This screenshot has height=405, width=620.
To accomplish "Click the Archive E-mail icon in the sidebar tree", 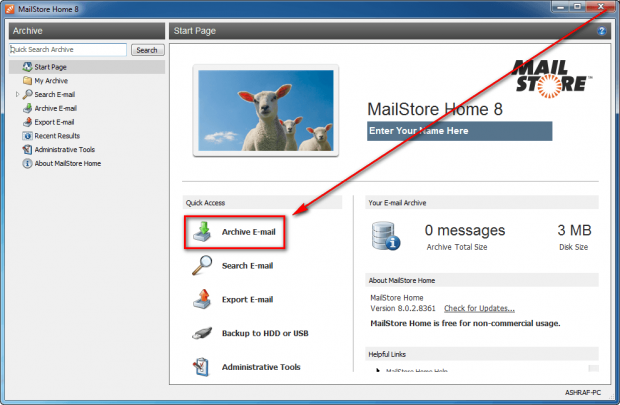I will point(27,108).
